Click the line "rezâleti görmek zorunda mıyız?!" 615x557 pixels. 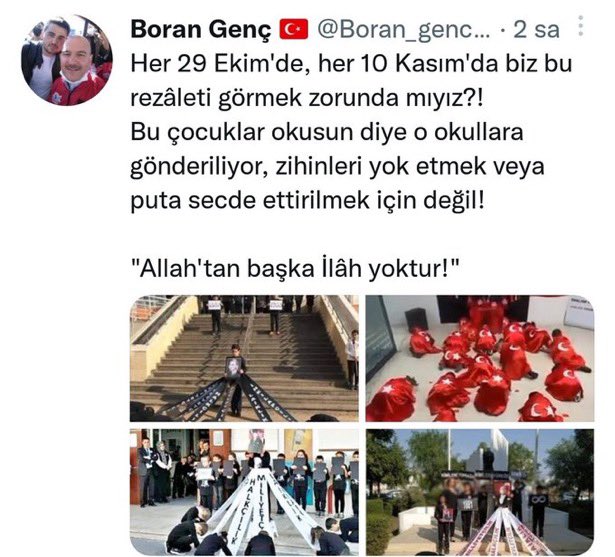point(307,99)
